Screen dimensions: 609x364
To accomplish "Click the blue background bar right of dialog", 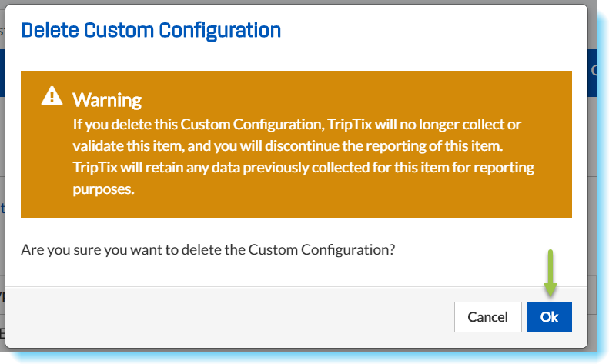I will pyautogui.click(x=598, y=73).
